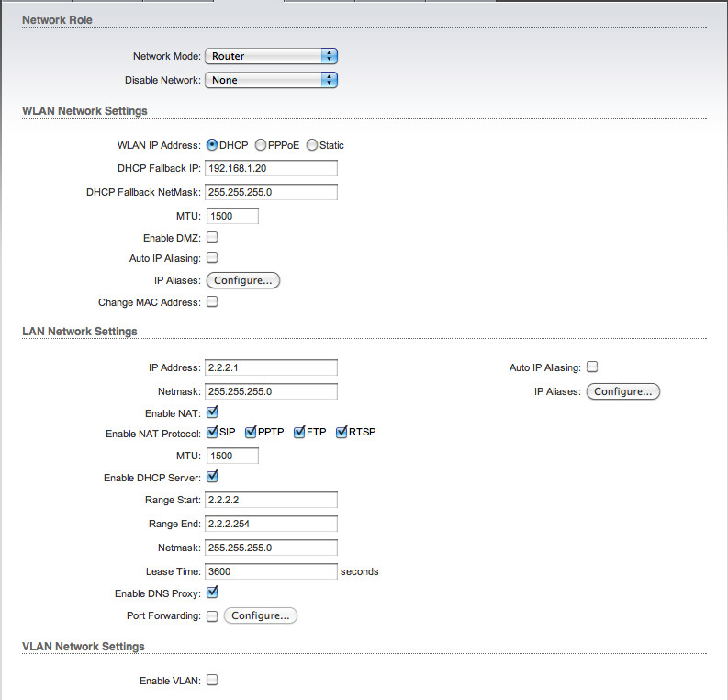
Task: Disable the Enable NAT checkbox
Action: point(212,412)
